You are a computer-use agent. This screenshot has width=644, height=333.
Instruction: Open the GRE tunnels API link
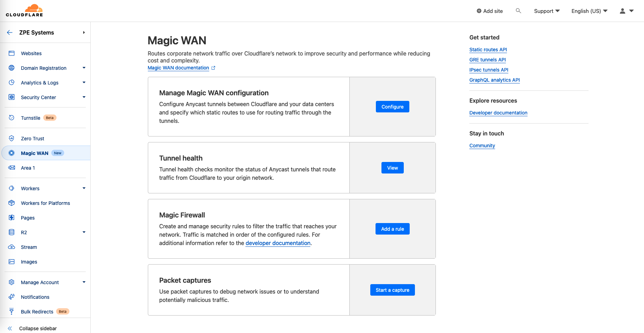(x=487, y=60)
